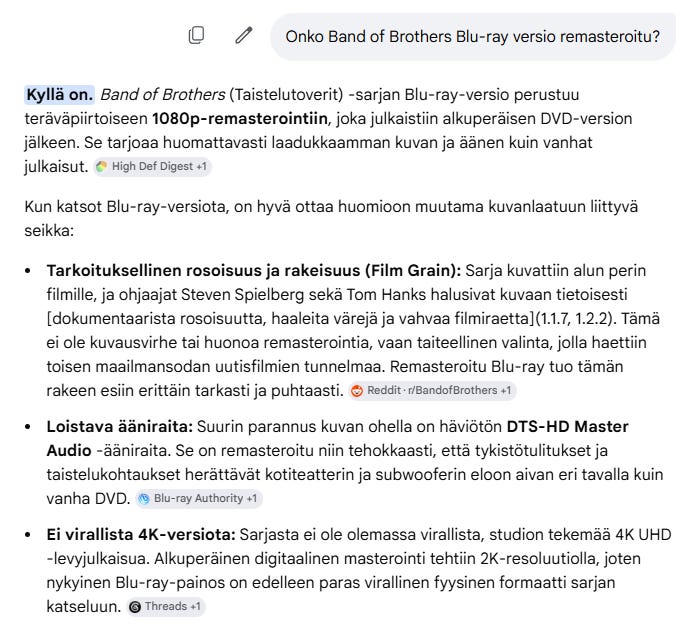Click the Threads logo icon

coord(135,607)
